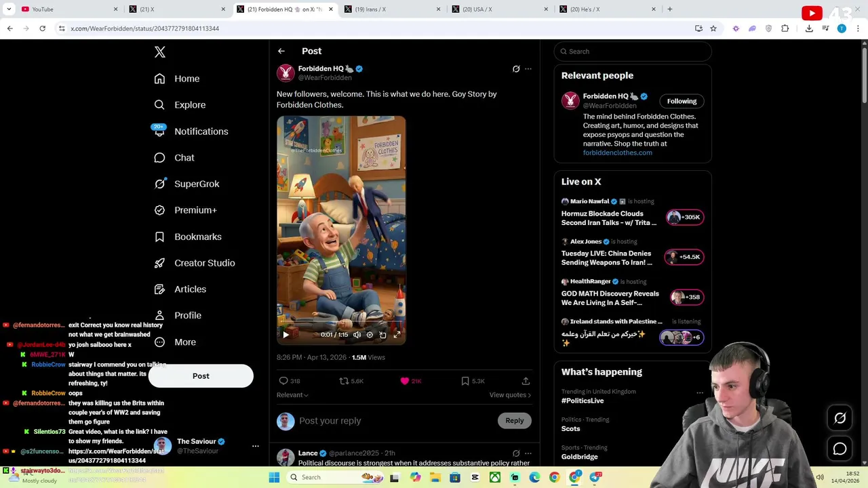
Task: Open Premium+ in sidebar
Action: 185,210
